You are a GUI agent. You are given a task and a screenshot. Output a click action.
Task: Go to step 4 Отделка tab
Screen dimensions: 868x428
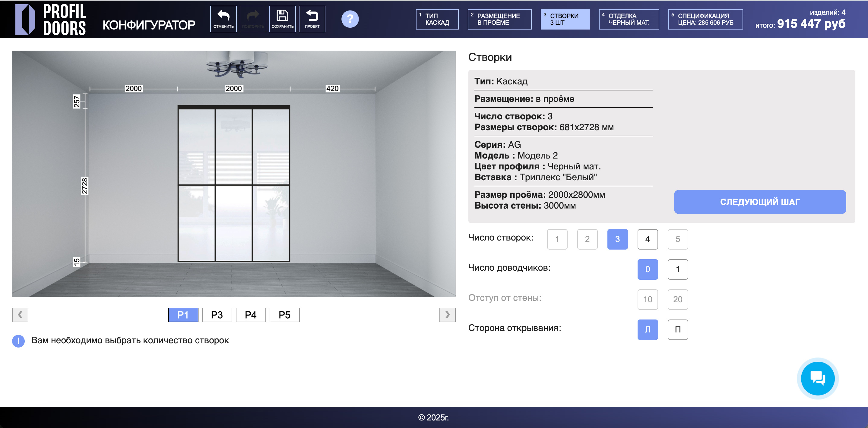point(629,19)
